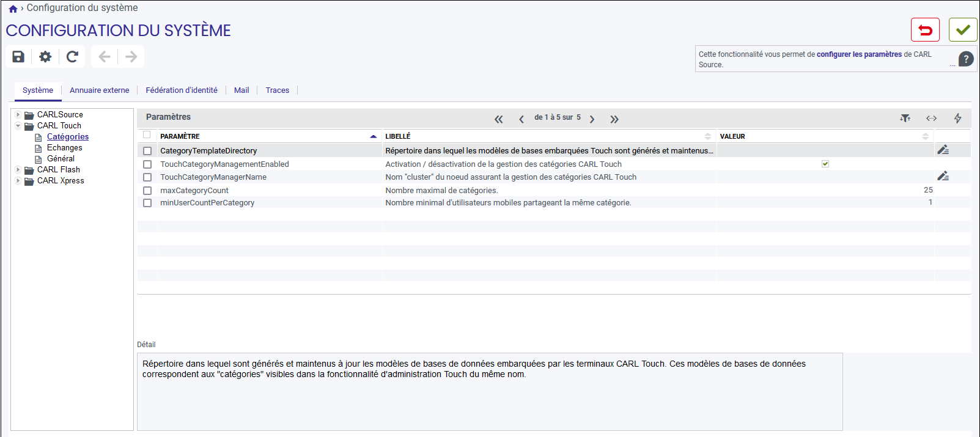The image size is (980, 437).
Task: Select the maxCategoryCount row checkbox
Action: pos(147,191)
